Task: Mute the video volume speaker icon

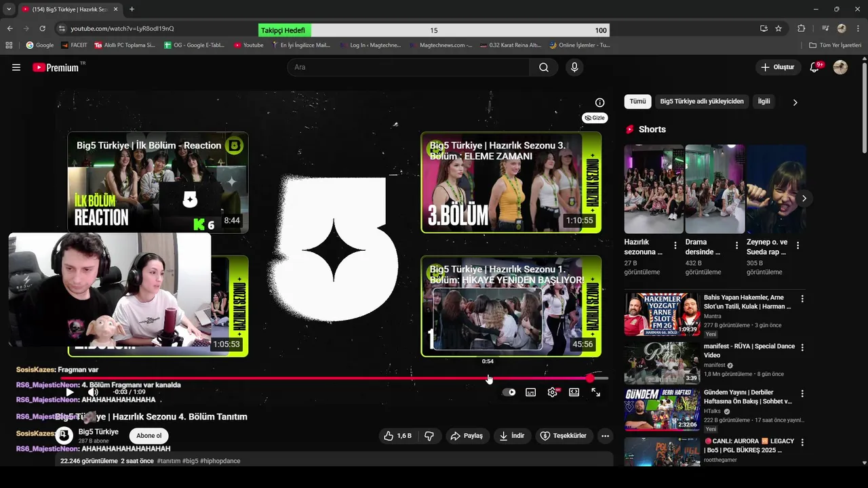Action: [93, 392]
